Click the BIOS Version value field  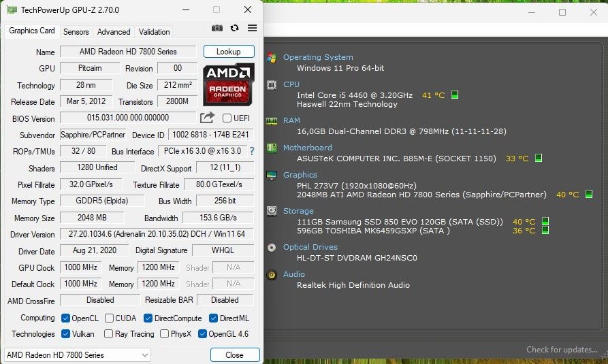click(x=128, y=118)
